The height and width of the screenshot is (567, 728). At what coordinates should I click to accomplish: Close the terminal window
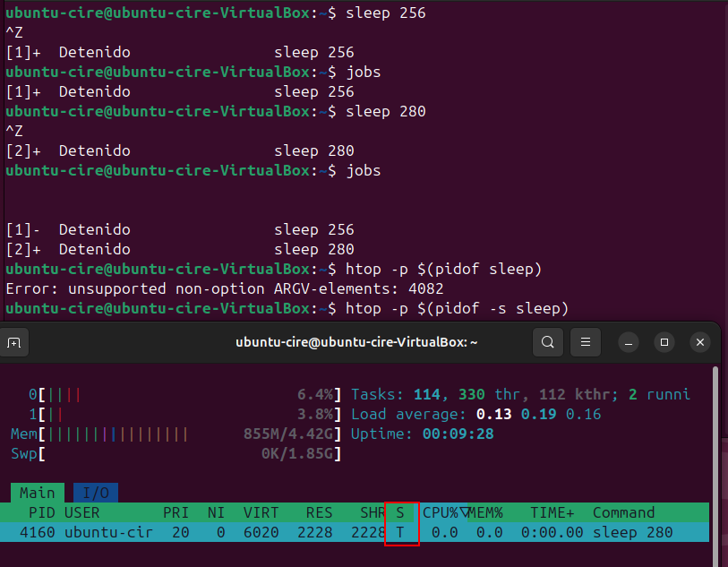(701, 342)
